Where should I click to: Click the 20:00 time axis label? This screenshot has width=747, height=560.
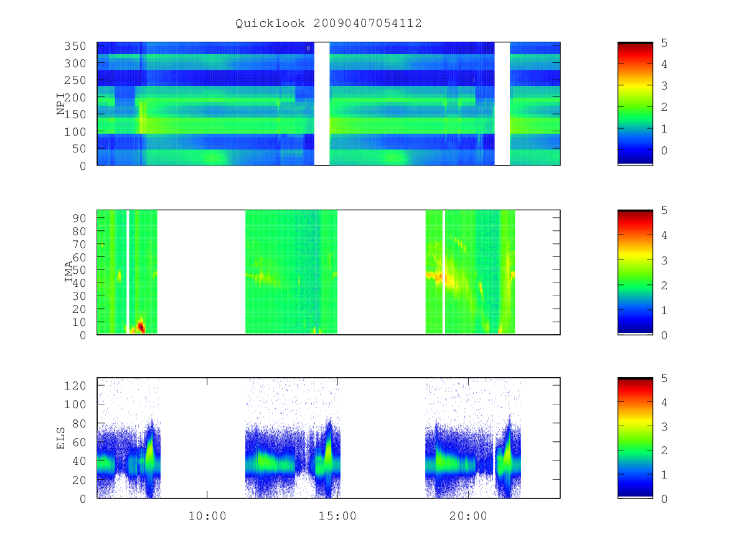pos(468,516)
